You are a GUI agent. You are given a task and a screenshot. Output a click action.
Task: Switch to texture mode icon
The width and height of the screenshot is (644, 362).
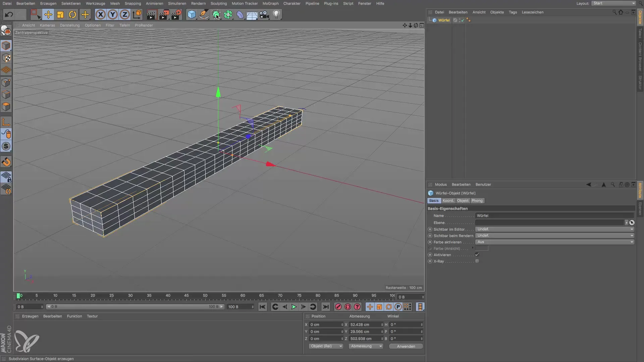[x=6, y=58]
